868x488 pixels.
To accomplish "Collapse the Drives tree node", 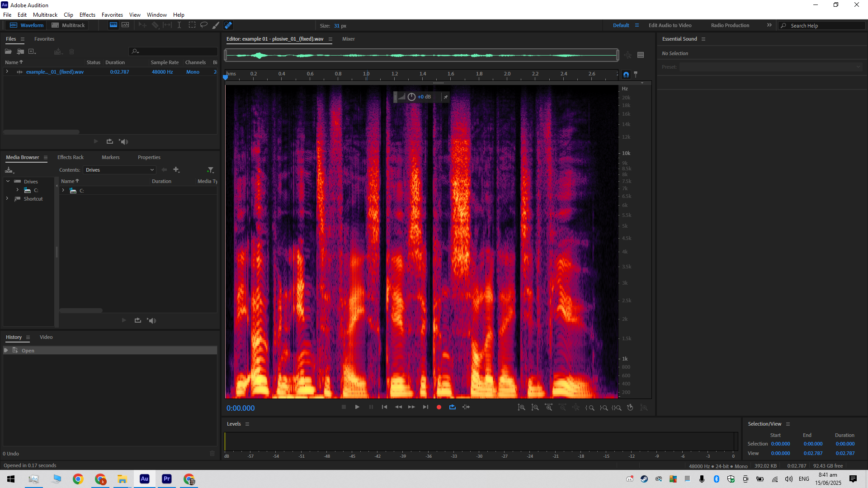I will tap(8, 181).
